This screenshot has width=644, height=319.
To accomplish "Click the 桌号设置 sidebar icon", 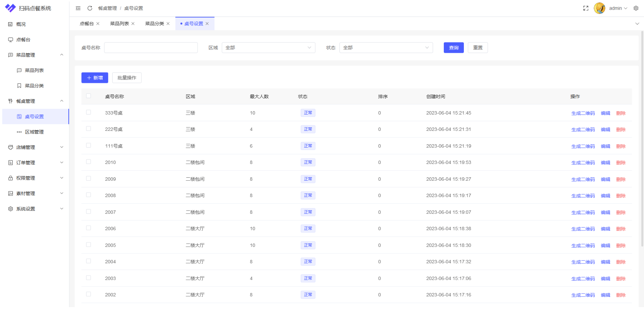I will [19, 116].
